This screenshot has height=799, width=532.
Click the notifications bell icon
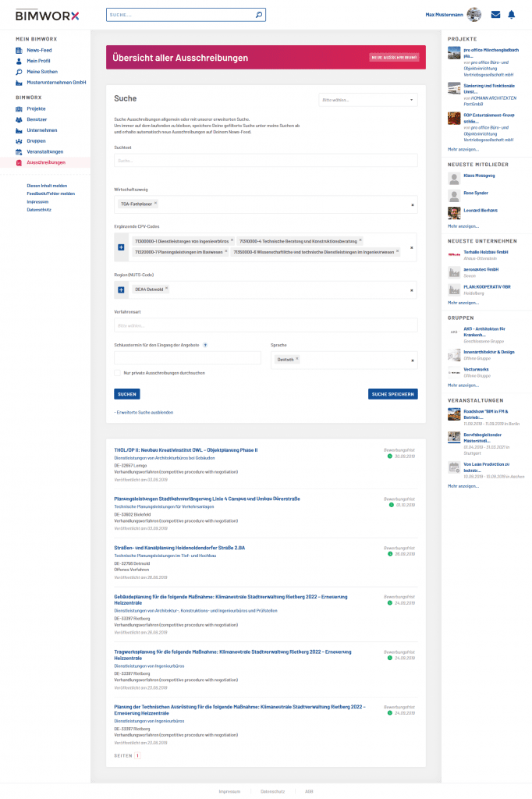pos(512,15)
